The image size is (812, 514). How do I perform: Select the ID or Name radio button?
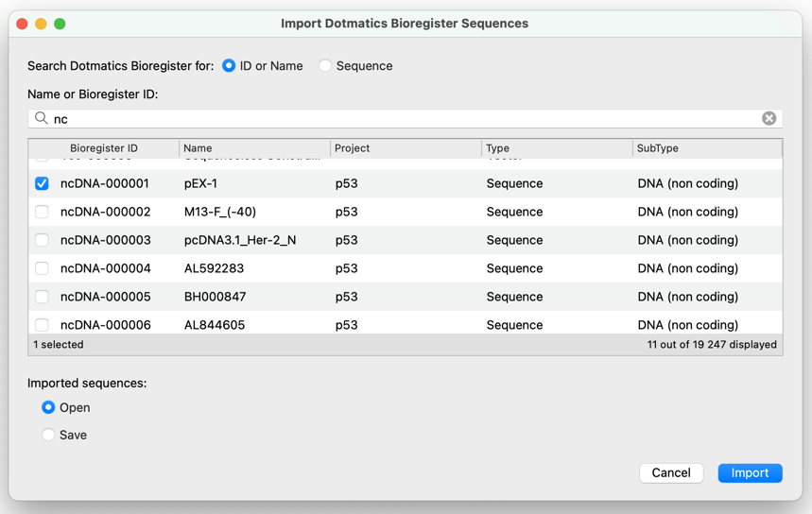point(229,66)
